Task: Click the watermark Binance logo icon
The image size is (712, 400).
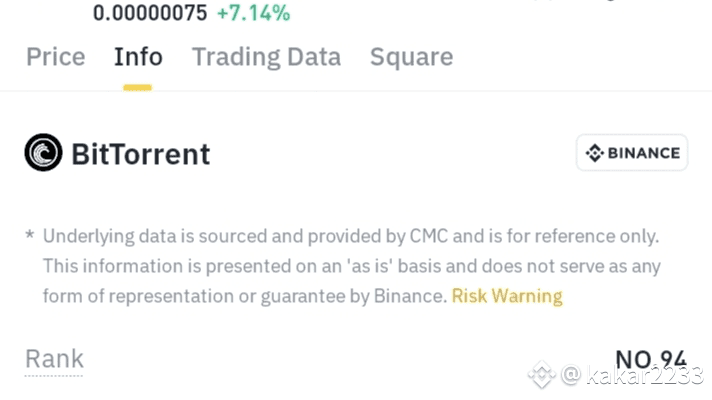Action: [542, 376]
